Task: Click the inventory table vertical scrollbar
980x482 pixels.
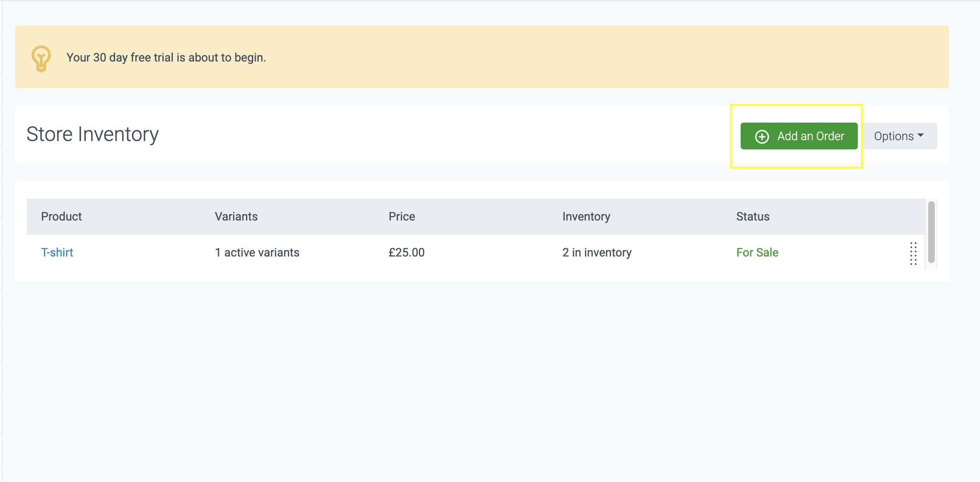Action: click(x=931, y=232)
